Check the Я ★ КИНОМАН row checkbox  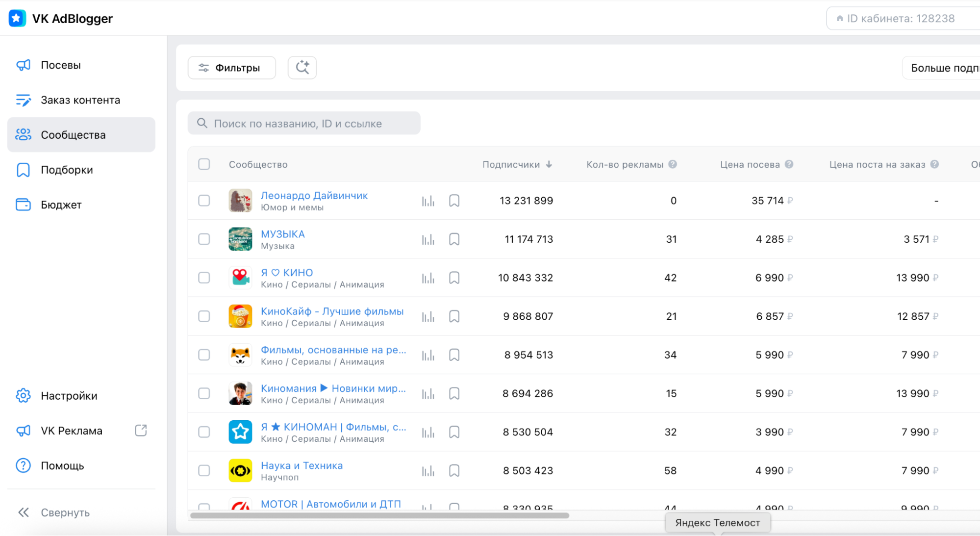(x=204, y=432)
